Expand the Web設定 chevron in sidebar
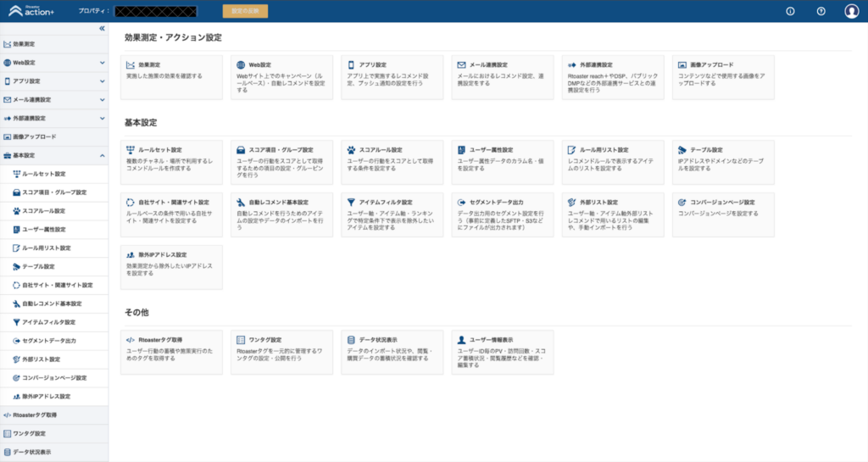This screenshot has height=462, width=868. point(102,63)
